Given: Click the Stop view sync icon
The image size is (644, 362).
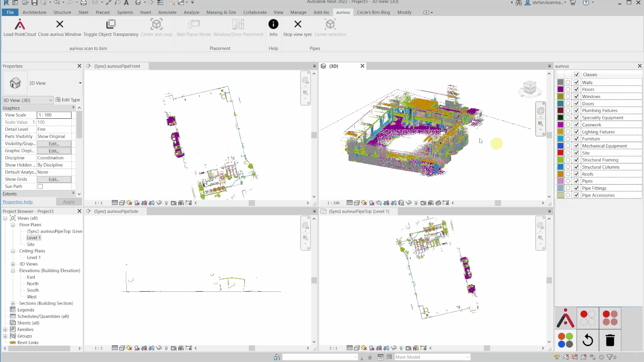Looking at the screenshot, I should click(x=297, y=24).
